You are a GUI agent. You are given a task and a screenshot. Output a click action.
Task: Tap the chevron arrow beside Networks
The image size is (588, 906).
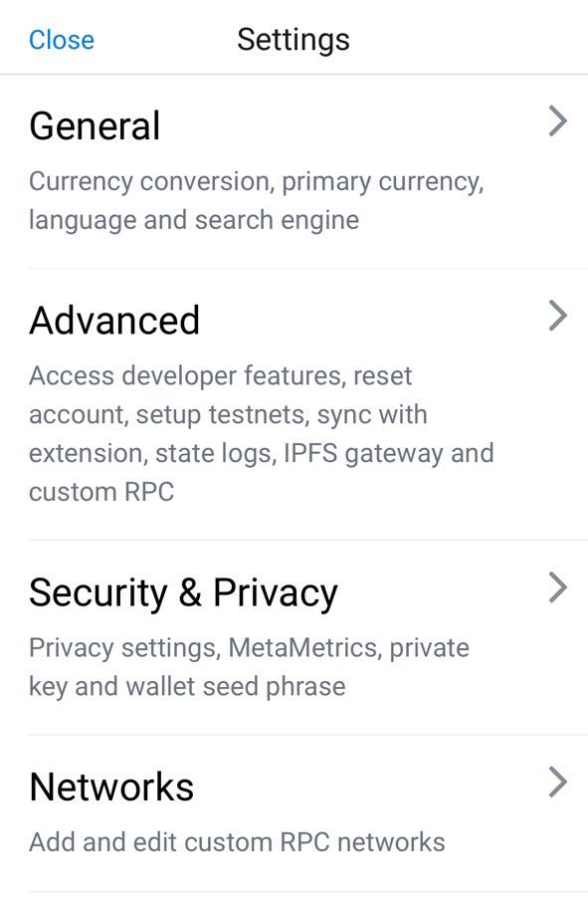tap(558, 783)
